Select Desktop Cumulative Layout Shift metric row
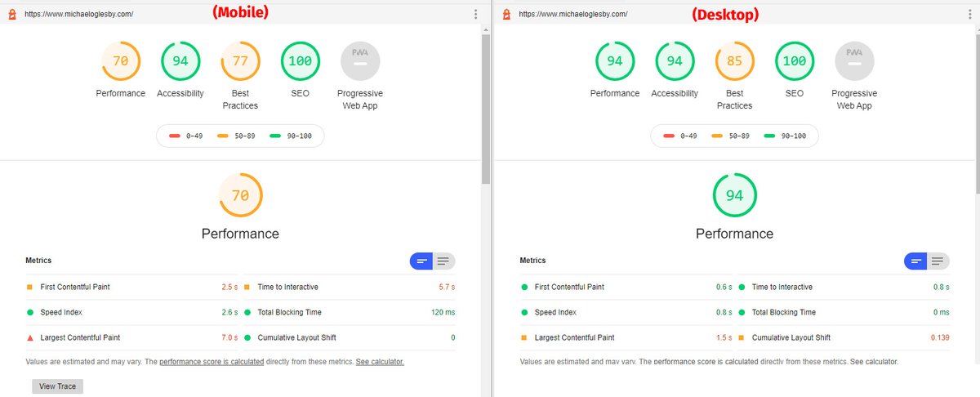Image resolution: width=980 pixels, height=397 pixels. tap(844, 337)
